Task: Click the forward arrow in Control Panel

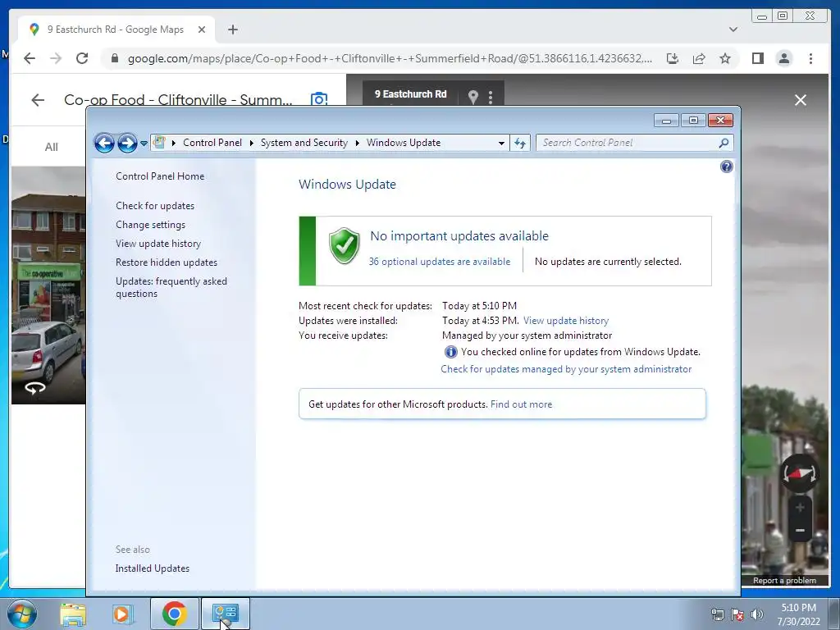Action: click(127, 143)
